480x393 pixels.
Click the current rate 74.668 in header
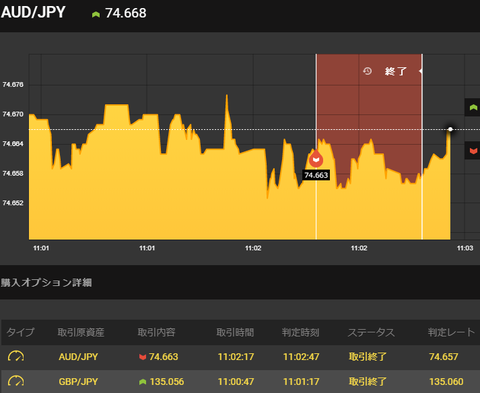pos(126,13)
